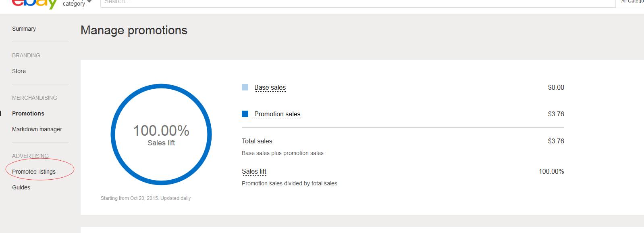Select Store under Branding
Screen dimensions: 644x233
pyautogui.click(x=19, y=71)
